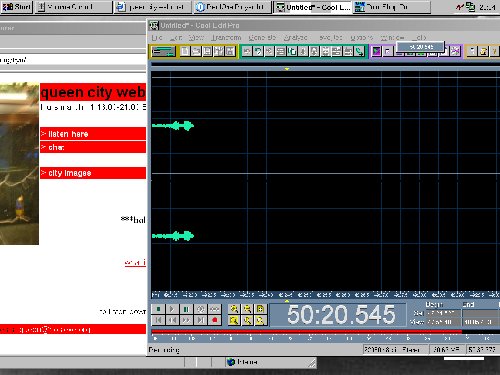Click the webcam photo on the web page
500x375 pixels.
(x=19, y=163)
